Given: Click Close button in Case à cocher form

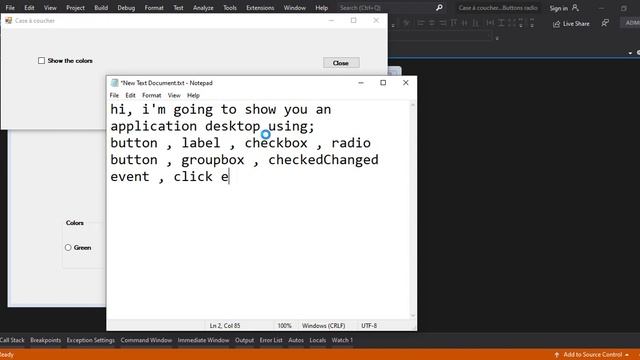Looking at the screenshot, I should (341, 63).
